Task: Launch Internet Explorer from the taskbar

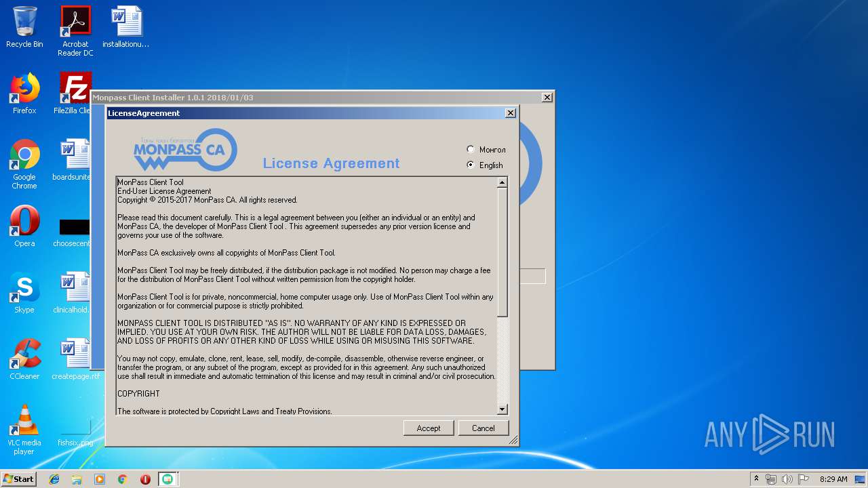Action: pos(54,479)
